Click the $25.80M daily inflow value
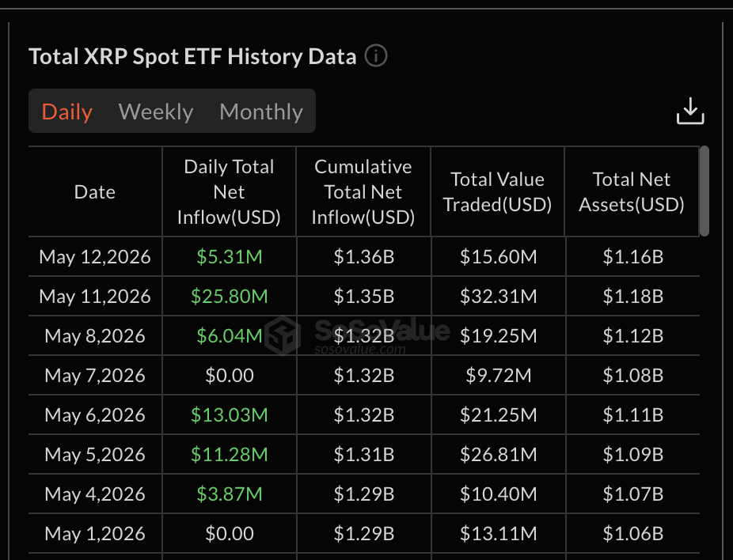 pyautogui.click(x=229, y=296)
